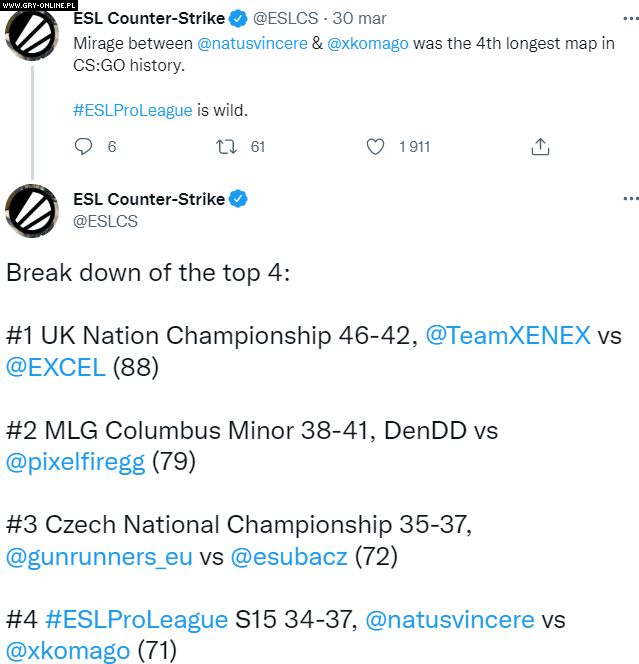Visit the @TeamXENEX profile link
This screenshot has width=639, height=664.
point(508,335)
